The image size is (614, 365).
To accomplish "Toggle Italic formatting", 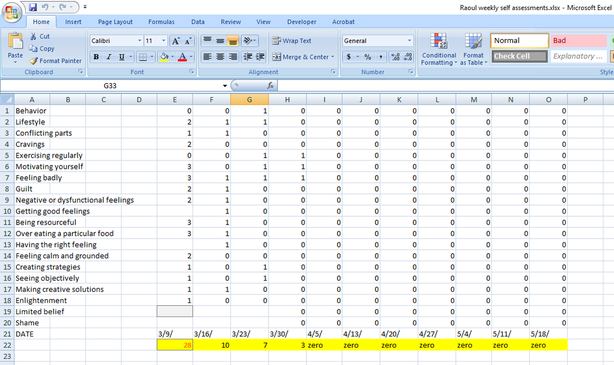I will (x=109, y=57).
